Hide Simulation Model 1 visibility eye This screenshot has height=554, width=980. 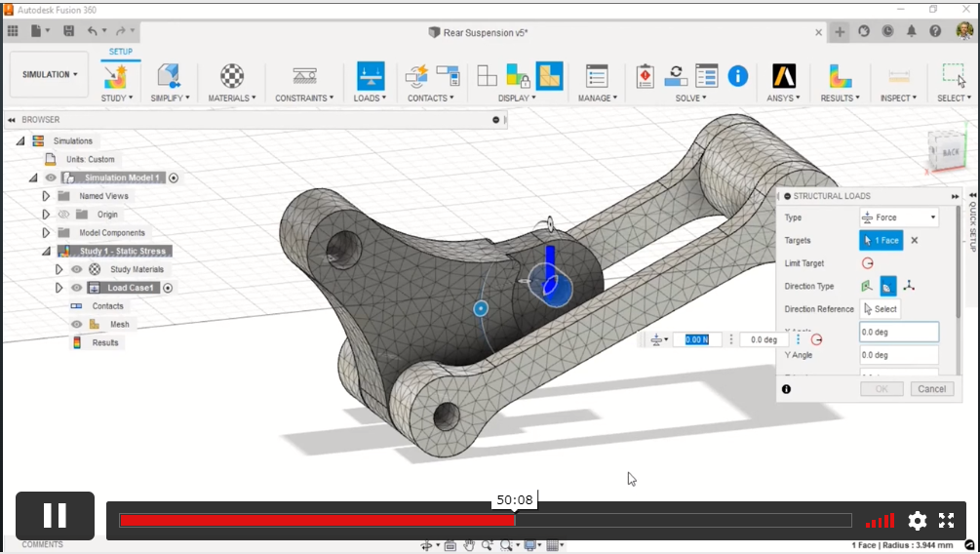pyautogui.click(x=51, y=178)
